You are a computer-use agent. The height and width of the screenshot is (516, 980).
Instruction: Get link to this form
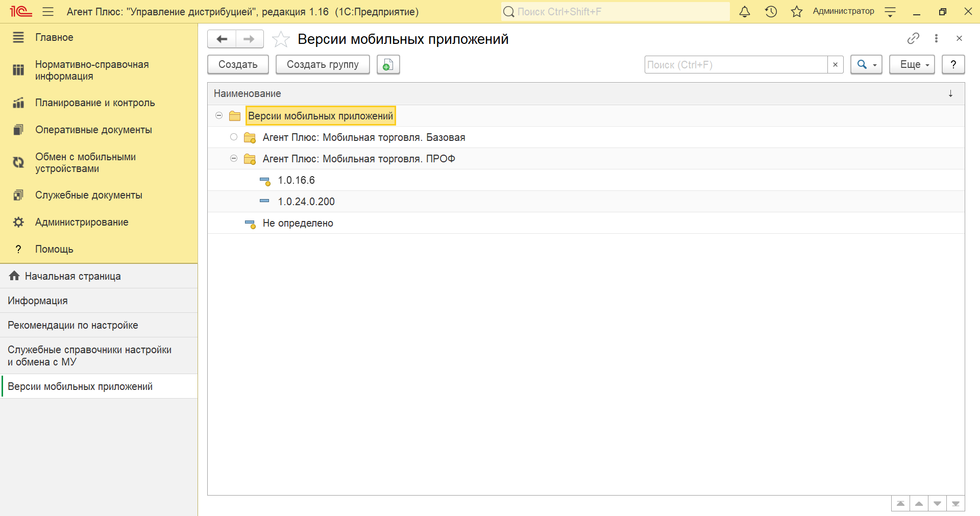[x=913, y=38]
